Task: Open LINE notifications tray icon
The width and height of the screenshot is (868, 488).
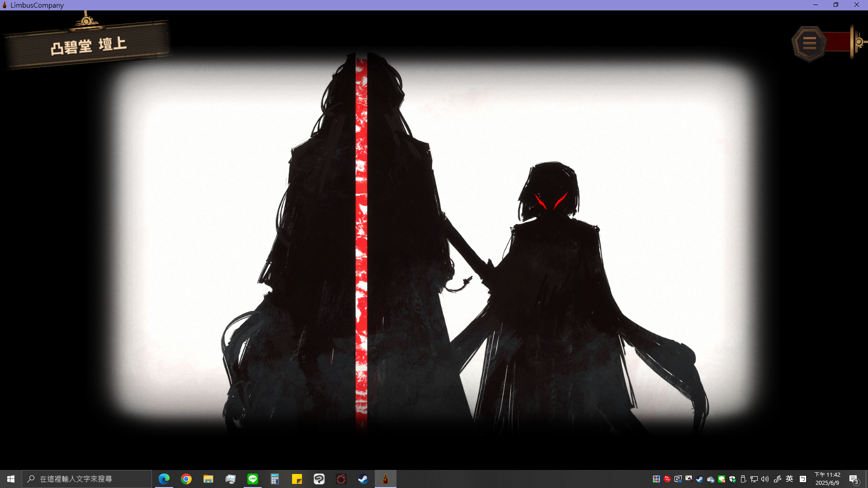Action: tap(722, 479)
